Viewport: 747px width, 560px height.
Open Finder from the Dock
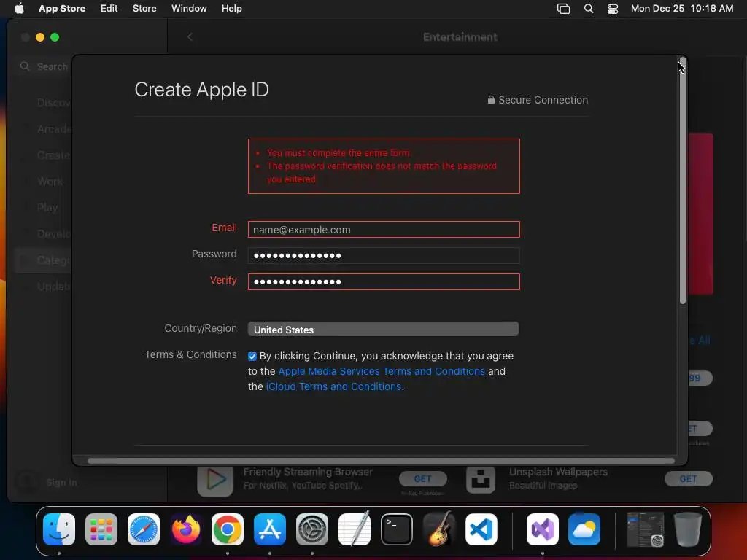click(59, 529)
